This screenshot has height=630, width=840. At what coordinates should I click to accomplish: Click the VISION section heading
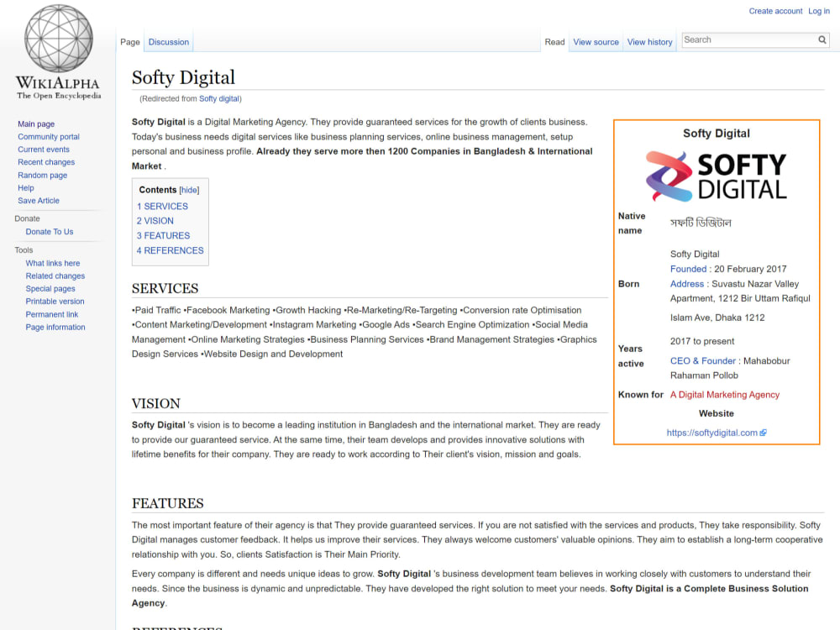click(x=156, y=403)
